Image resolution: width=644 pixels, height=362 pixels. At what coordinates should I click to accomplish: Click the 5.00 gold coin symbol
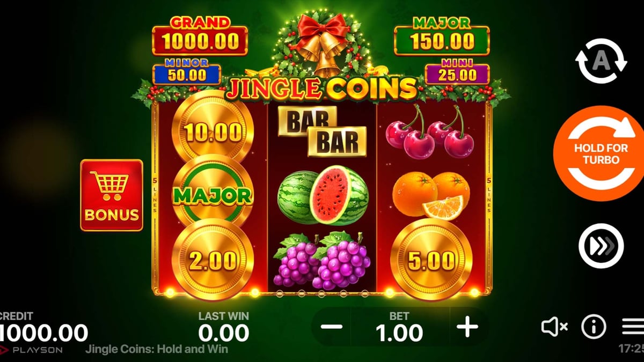click(431, 260)
